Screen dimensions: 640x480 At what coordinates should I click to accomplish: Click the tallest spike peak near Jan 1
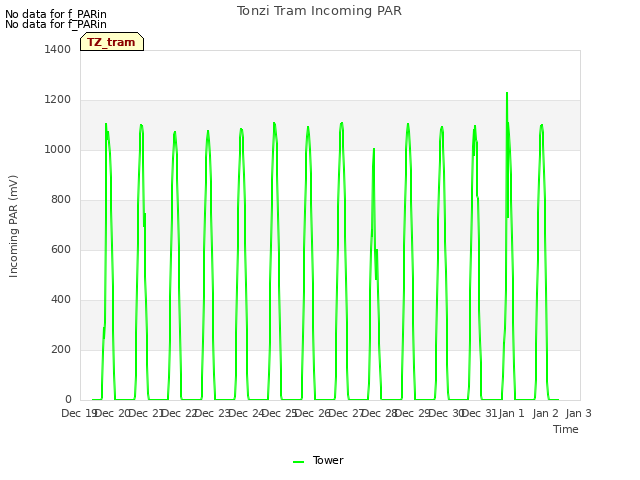(x=507, y=93)
